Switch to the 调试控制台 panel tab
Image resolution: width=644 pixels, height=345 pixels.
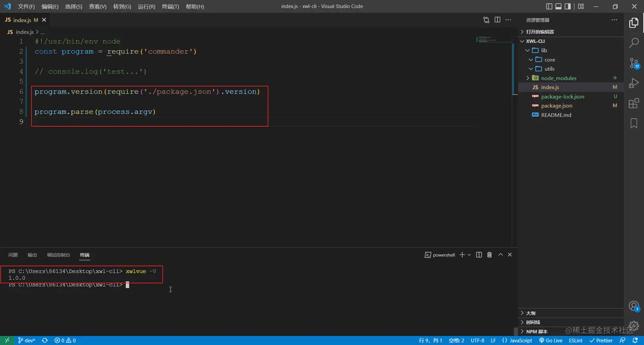(58, 255)
